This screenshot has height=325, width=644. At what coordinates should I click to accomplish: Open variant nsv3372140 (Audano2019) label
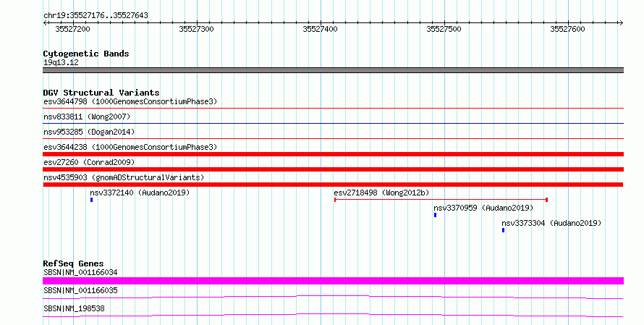click(x=140, y=193)
